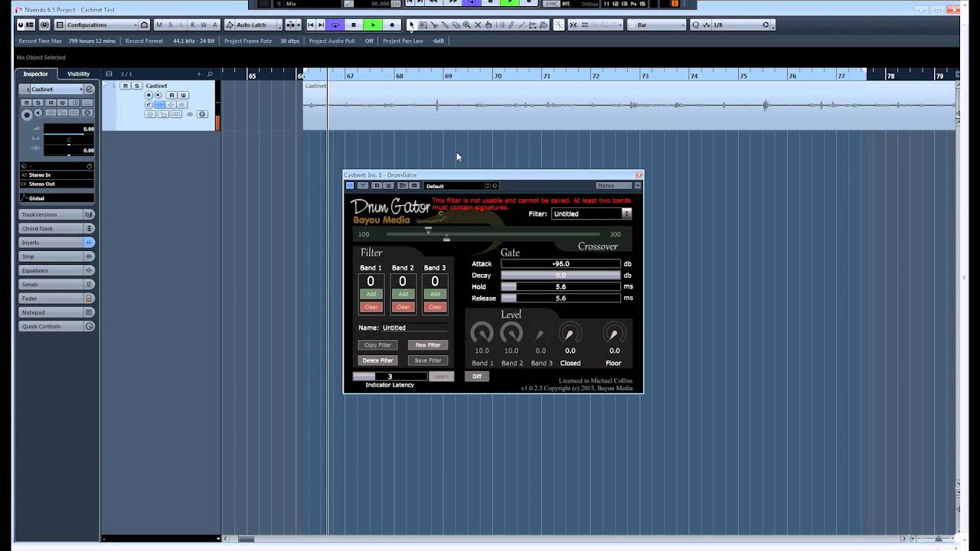980x551 pixels.
Task: Click Add under Band 3
Action: [x=435, y=294]
